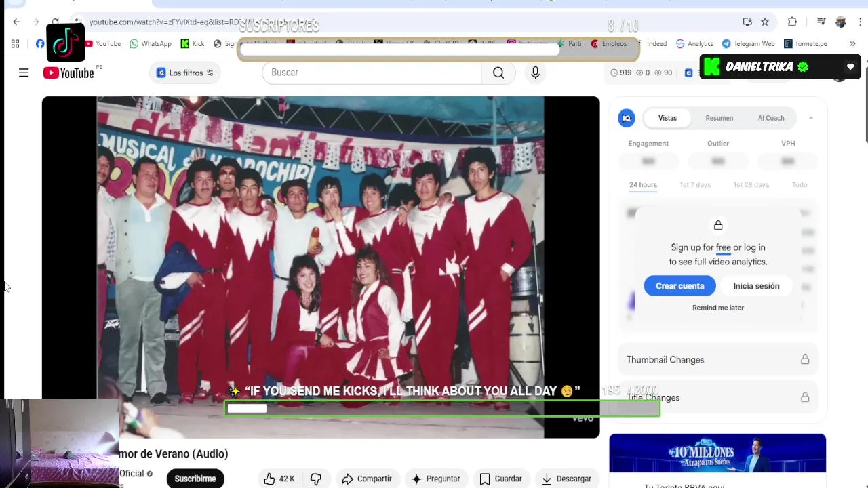The image size is (868, 488).
Task: Click the Crear cuenta button
Action: 679,286
